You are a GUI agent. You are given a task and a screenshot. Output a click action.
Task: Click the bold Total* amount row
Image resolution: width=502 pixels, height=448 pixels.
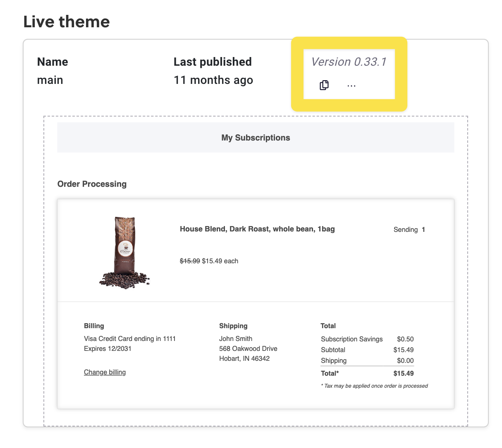point(367,374)
